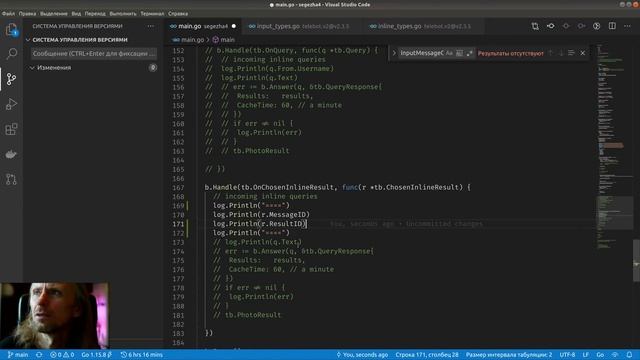Open the Терминал menu
The image size is (640, 360).
click(152, 13)
